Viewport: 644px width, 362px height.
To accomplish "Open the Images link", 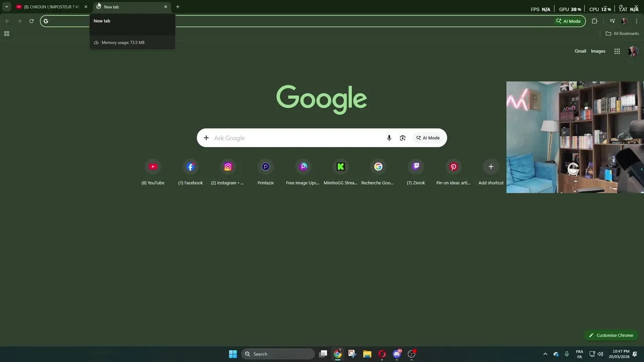I will [598, 51].
